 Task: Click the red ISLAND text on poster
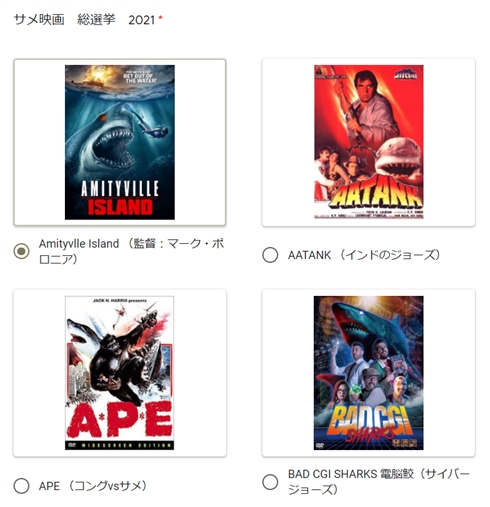(120, 207)
